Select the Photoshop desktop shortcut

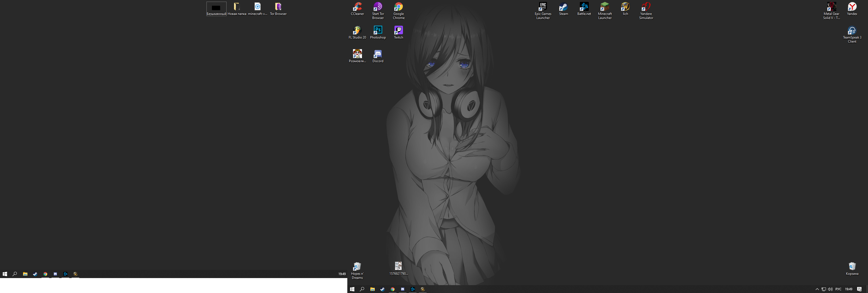pyautogui.click(x=378, y=33)
